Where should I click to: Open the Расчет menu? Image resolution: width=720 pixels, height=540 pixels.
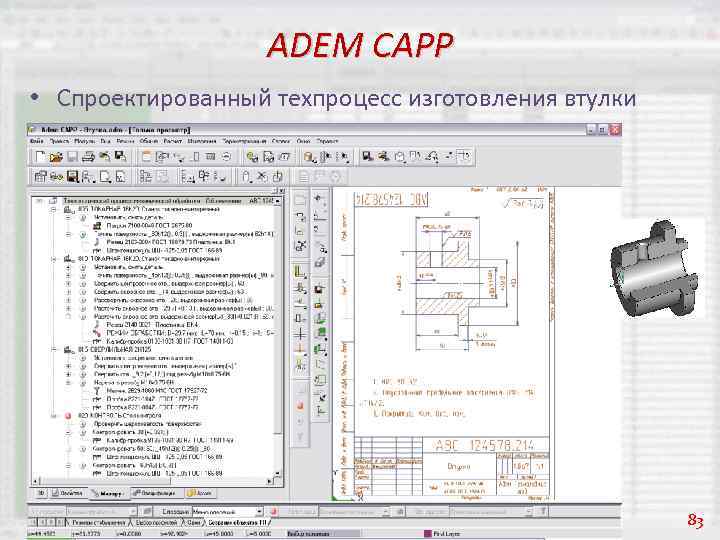pyautogui.click(x=173, y=141)
